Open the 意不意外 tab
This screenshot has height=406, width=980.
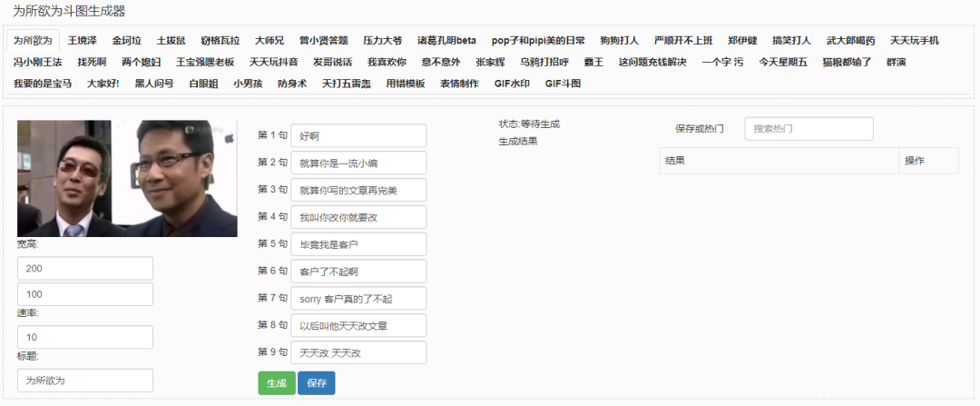(x=441, y=62)
